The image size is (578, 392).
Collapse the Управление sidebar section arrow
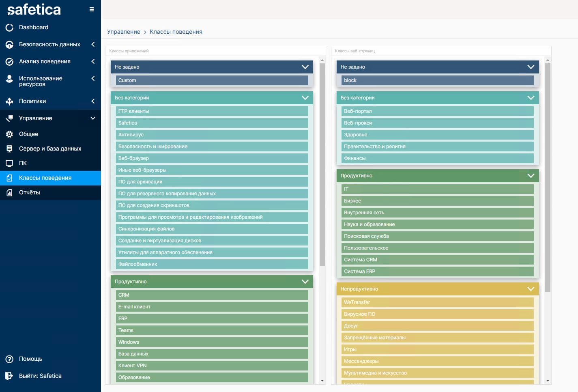[93, 118]
